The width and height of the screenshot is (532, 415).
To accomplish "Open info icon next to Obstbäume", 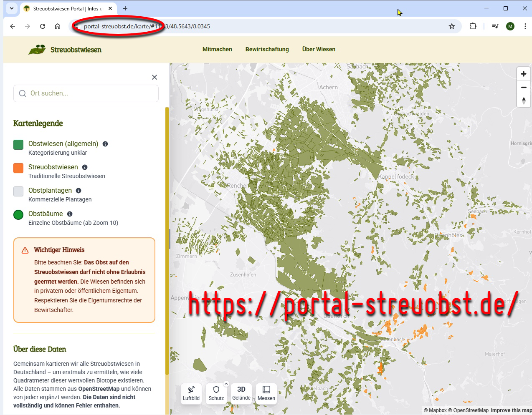I will click(x=70, y=214).
